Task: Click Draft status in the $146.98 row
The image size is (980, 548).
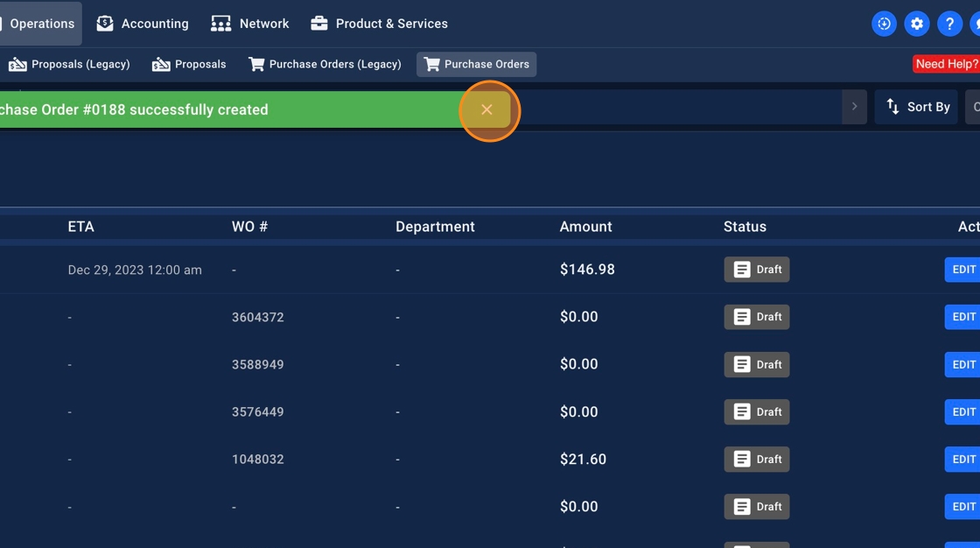Action: [x=756, y=270]
